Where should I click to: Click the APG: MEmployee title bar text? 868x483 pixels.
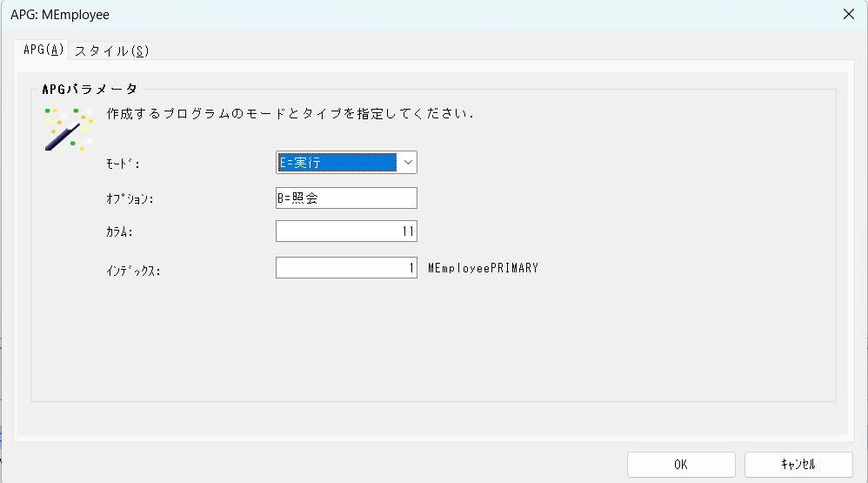pyautogui.click(x=60, y=15)
